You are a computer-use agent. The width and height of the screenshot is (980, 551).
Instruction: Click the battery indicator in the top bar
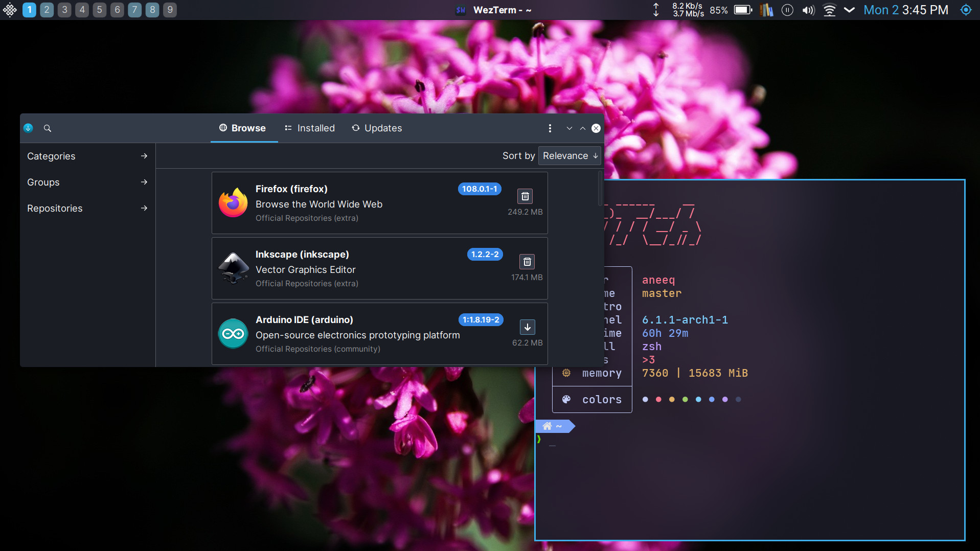click(x=743, y=10)
